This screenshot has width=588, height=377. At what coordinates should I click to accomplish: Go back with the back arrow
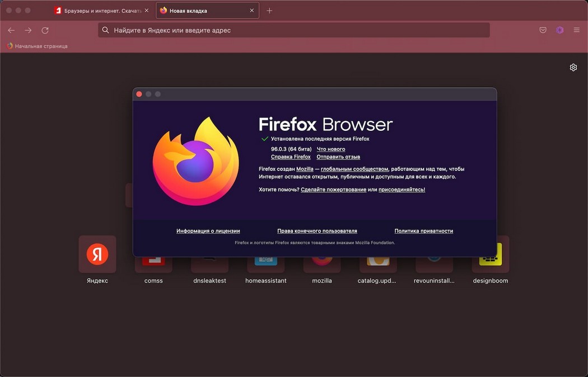pyautogui.click(x=11, y=30)
